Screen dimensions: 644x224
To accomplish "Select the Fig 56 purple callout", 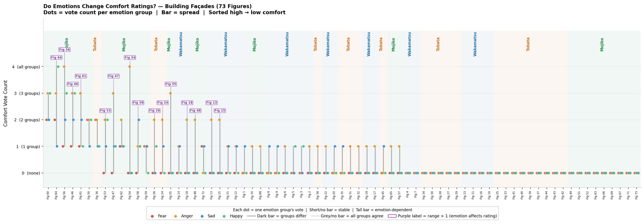I will click(x=64, y=49).
